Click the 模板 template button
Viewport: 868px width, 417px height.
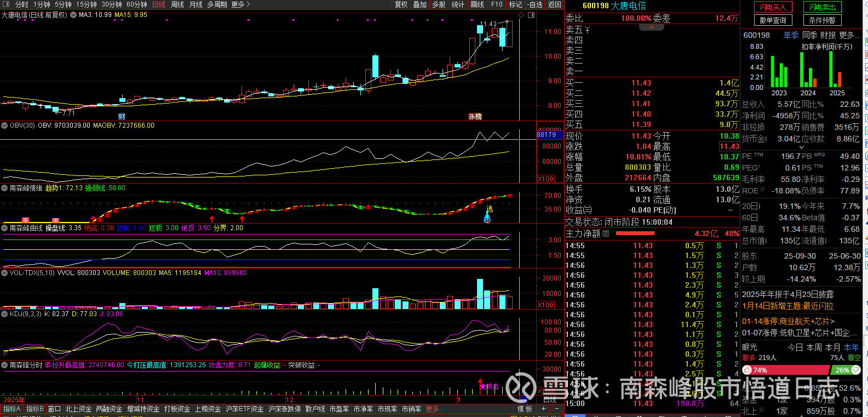tap(525, 409)
